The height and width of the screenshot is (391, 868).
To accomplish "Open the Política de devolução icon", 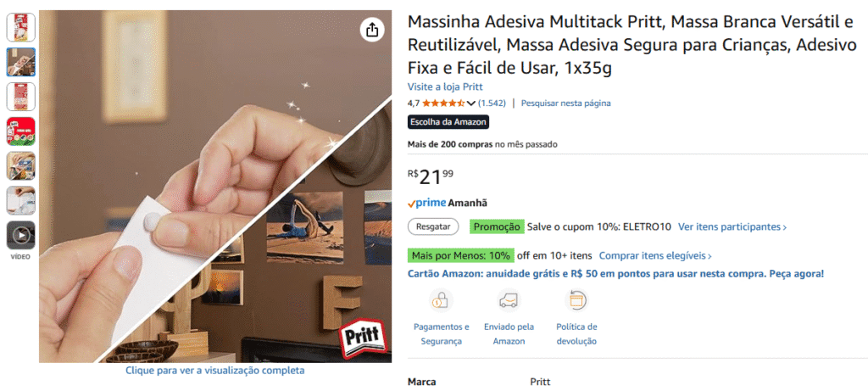I will tap(576, 301).
